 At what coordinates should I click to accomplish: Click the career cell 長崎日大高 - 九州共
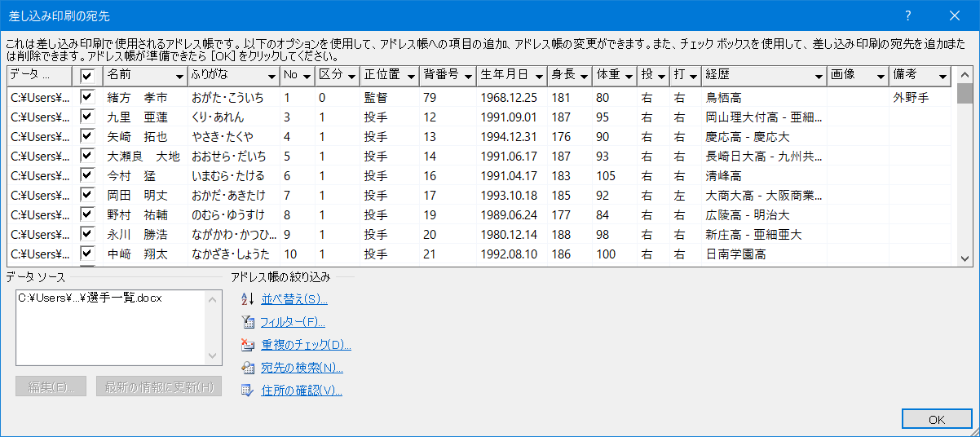pyautogui.click(x=764, y=156)
